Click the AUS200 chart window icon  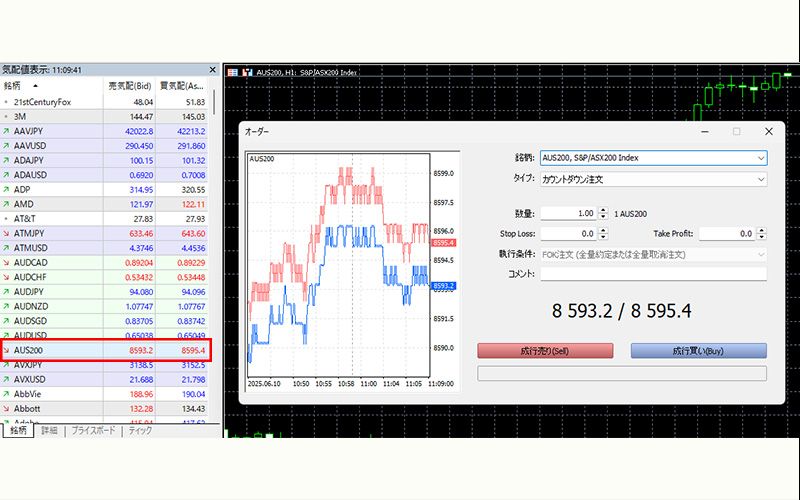pyautogui.click(x=233, y=73)
